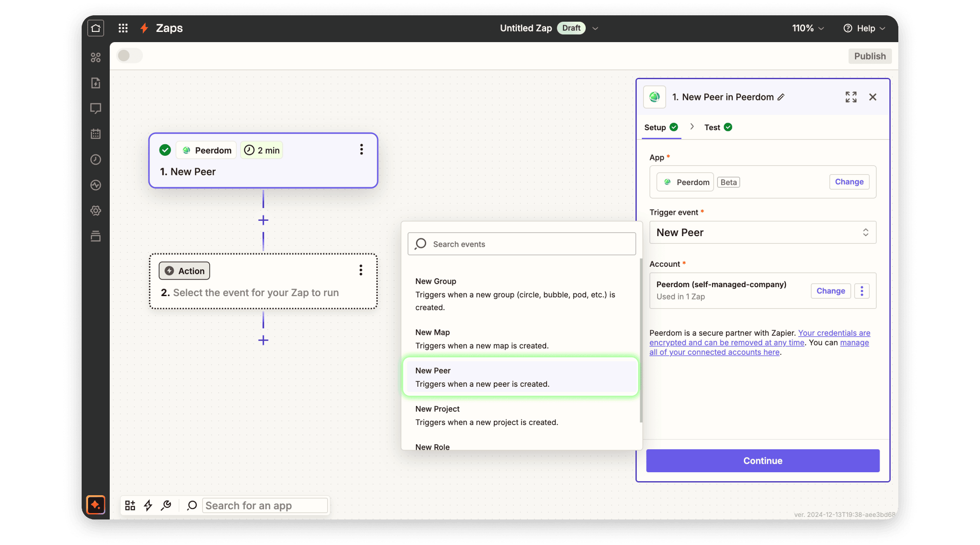This screenshot has height=545, width=980.
Task: Rename step with pencil edit icon
Action: pyautogui.click(x=781, y=97)
